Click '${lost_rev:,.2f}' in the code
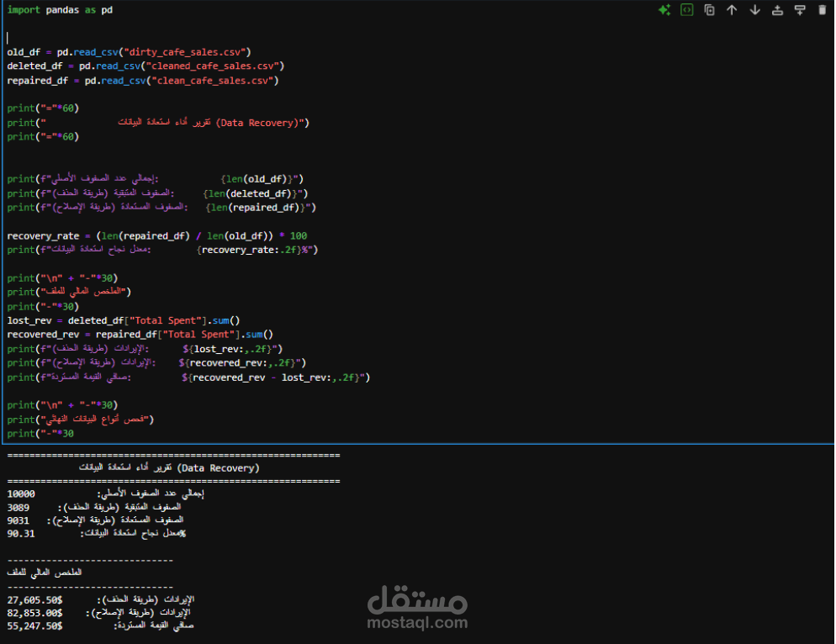This screenshot has width=836, height=644. click(x=229, y=349)
